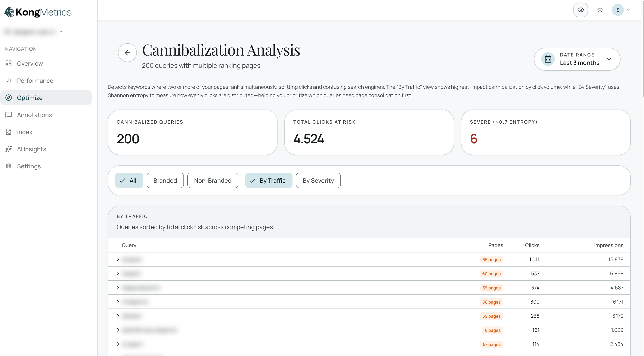Expand the row with 58 pages

point(118,302)
